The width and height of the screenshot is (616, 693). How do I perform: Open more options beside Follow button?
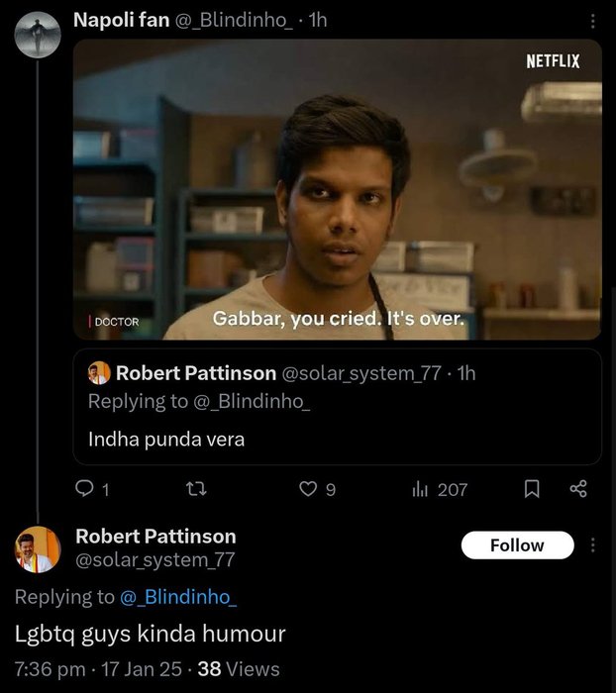tap(592, 544)
